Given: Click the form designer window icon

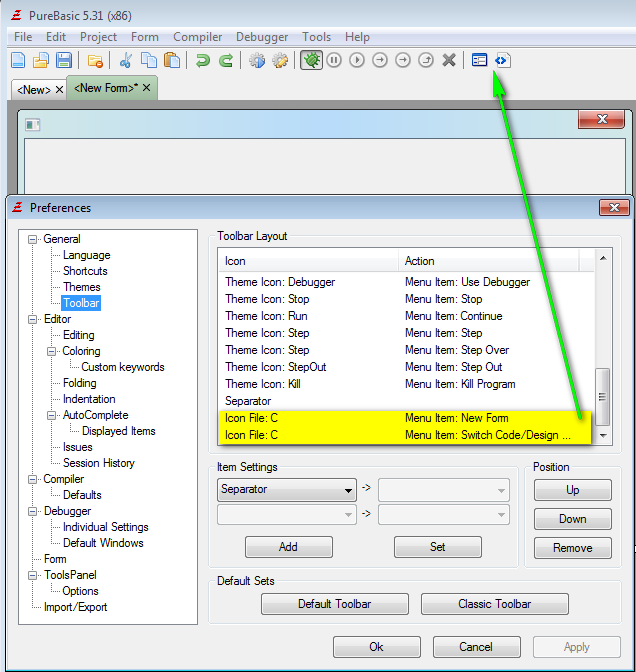Looking at the screenshot, I should click(33, 125).
